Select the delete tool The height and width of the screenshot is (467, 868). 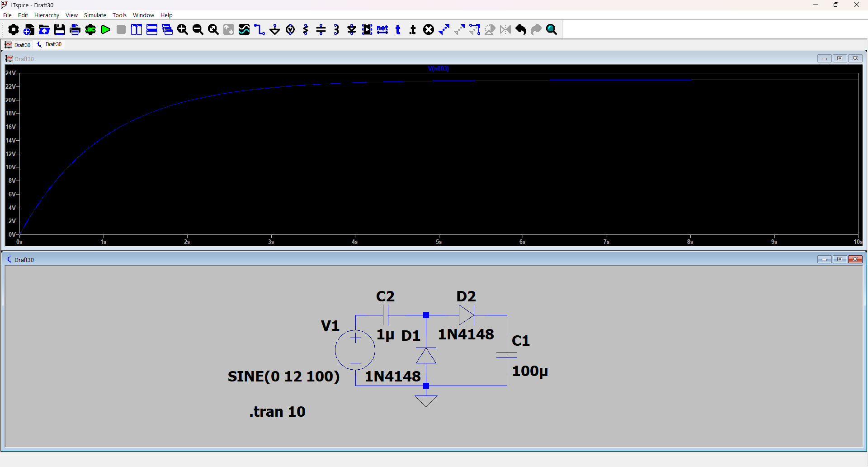[429, 30]
